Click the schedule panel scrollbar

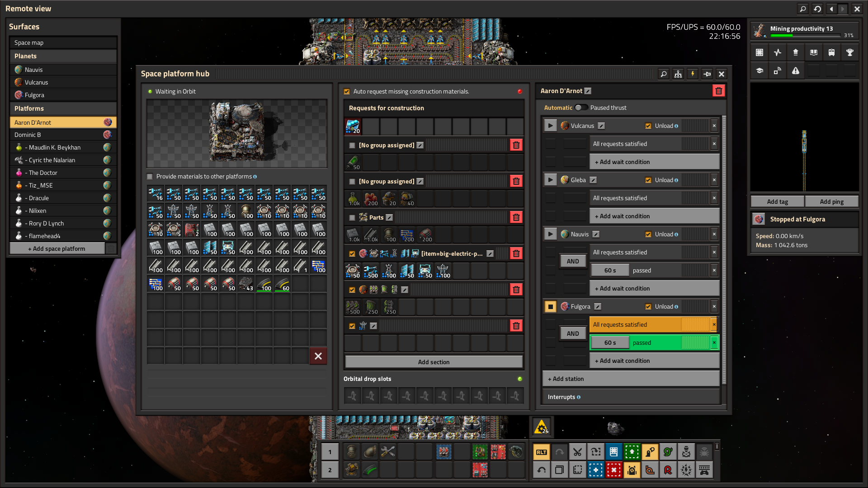coord(724,251)
